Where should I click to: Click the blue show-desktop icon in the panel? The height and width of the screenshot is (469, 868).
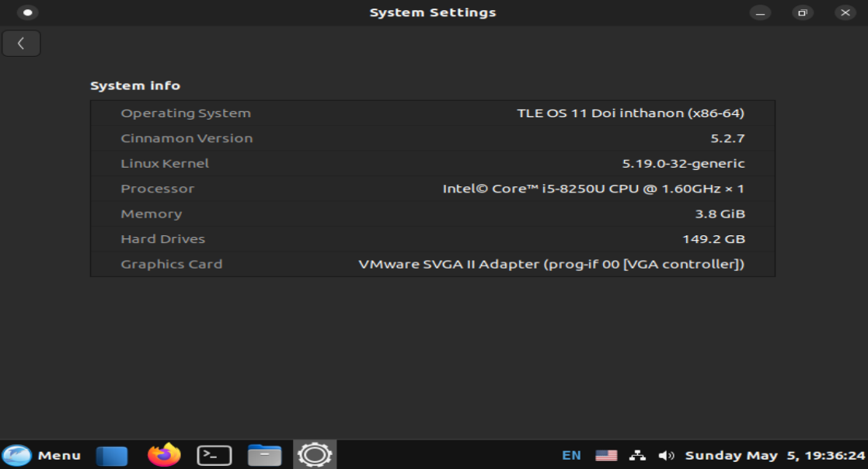[x=112, y=456]
